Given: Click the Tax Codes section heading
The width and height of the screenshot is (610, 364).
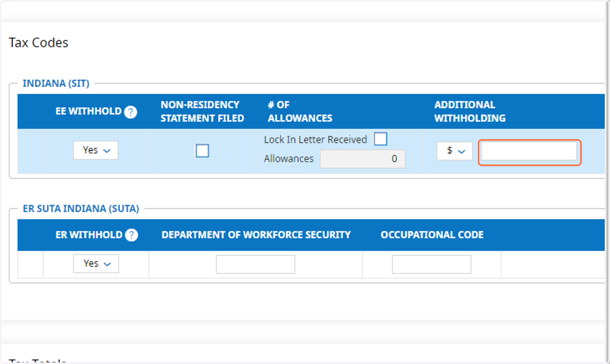Looking at the screenshot, I should pyautogui.click(x=39, y=43).
